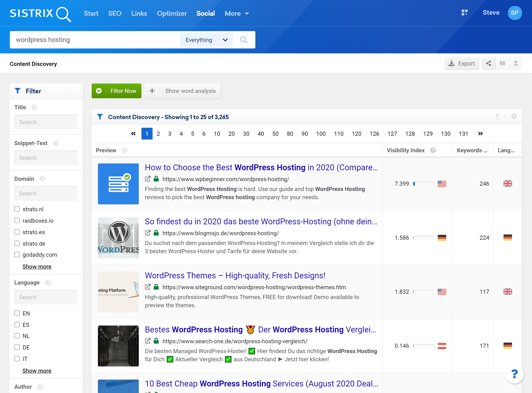Enable the NL language checkbox
This screenshot has width=532, height=393.
(x=17, y=336)
